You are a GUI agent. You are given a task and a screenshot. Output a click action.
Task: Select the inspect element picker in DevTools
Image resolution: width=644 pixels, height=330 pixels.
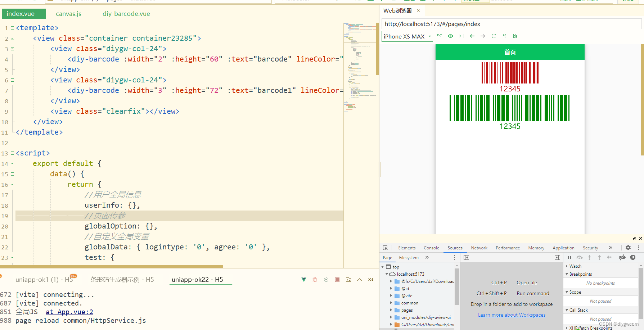click(x=385, y=248)
